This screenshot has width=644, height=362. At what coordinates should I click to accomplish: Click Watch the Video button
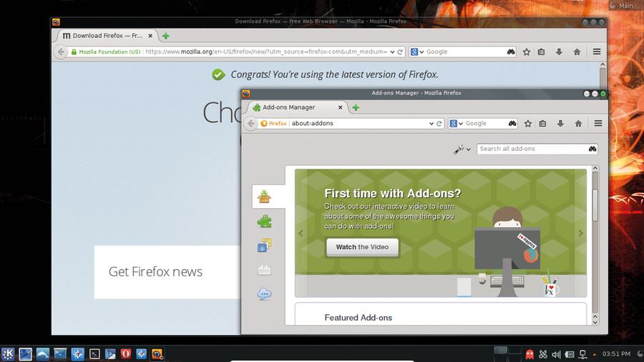coord(362,247)
